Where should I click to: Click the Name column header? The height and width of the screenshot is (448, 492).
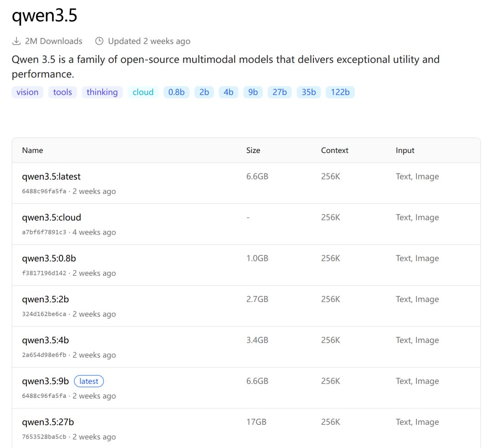(33, 150)
